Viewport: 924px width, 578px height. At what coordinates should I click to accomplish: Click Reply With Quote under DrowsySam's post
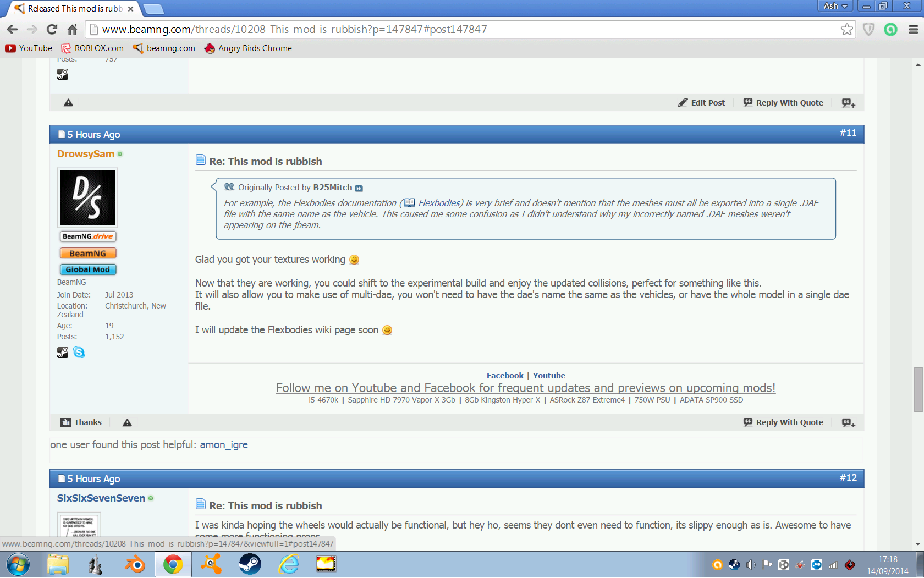point(783,422)
